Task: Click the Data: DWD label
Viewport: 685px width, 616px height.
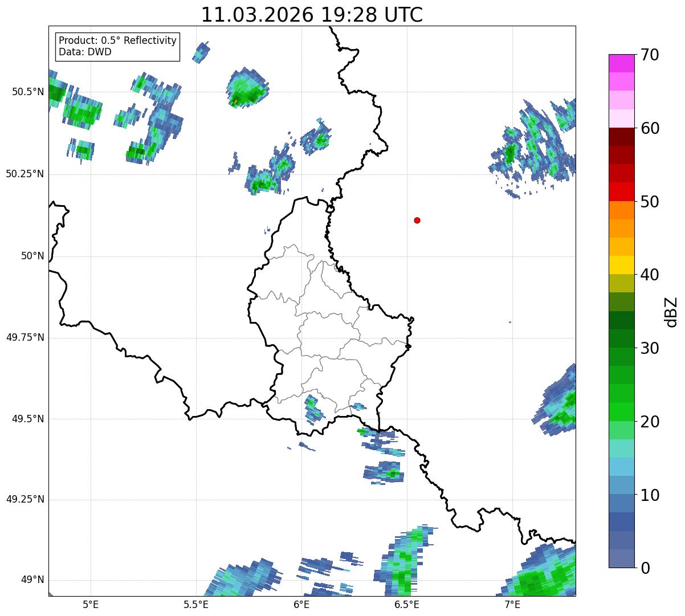Action: pos(85,52)
